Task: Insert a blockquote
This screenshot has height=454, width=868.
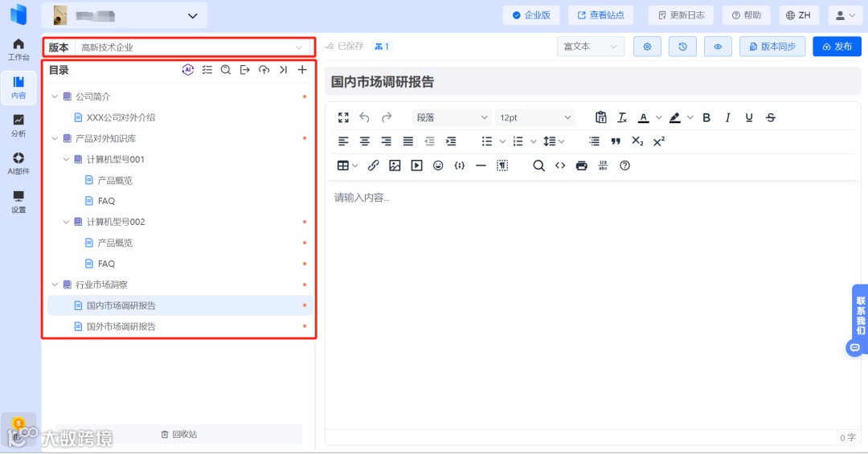Action: click(616, 141)
